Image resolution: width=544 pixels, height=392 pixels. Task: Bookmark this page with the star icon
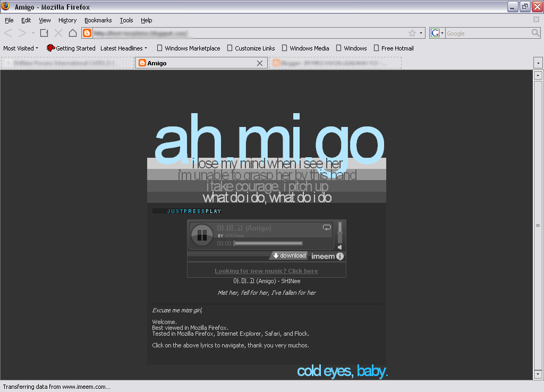pos(412,33)
